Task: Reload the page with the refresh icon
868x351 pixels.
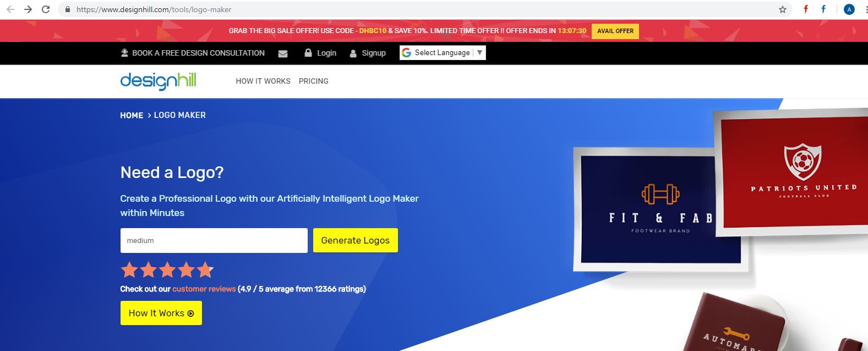Action: [46, 9]
